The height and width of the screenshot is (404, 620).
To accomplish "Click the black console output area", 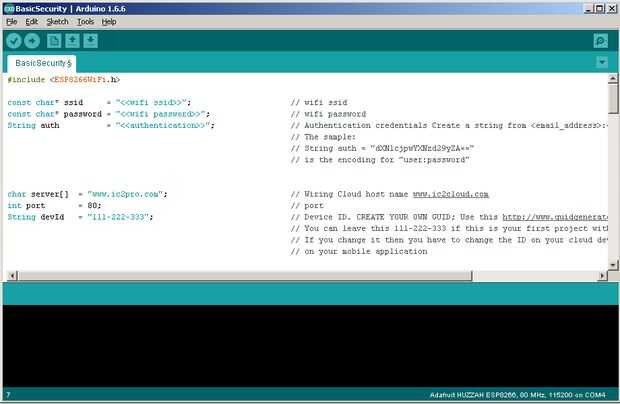I will tap(310, 346).
